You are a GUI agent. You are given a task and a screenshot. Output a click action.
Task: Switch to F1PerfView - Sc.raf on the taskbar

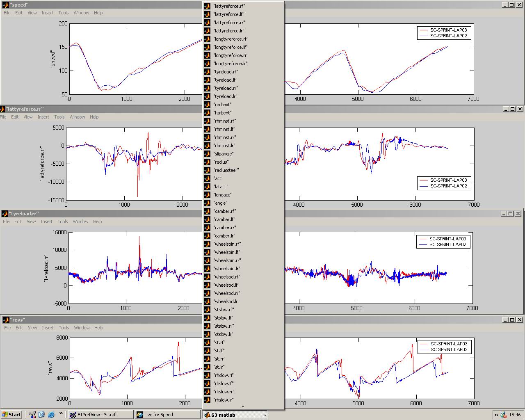pos(100,415)
